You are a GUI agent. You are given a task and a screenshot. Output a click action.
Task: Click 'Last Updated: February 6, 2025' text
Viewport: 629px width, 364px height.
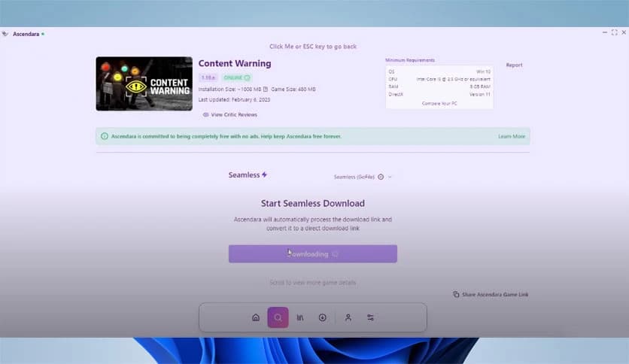click(x=234, y=99)
